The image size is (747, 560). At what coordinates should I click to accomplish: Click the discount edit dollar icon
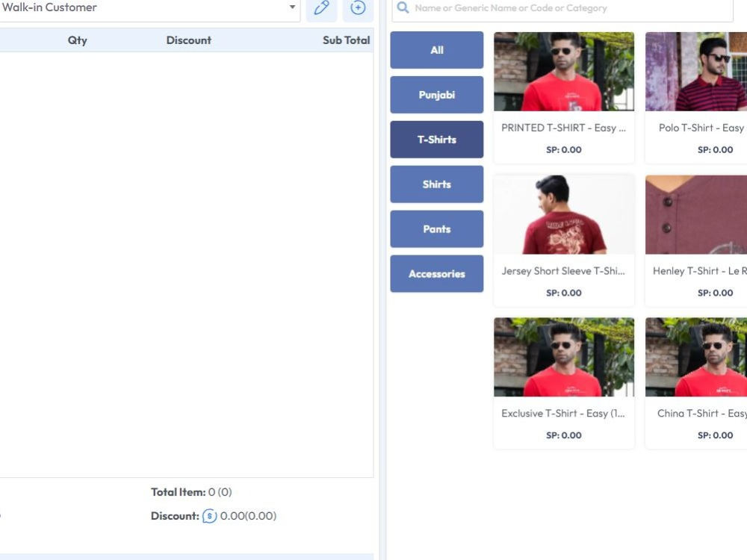click(x=210, y=516)
